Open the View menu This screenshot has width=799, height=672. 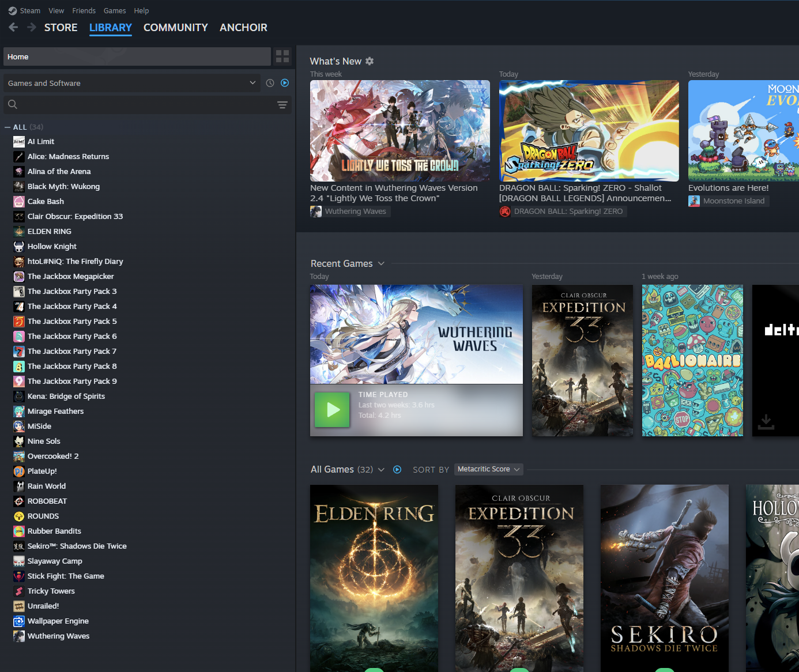pyautogui.click(x=56, y=10)
